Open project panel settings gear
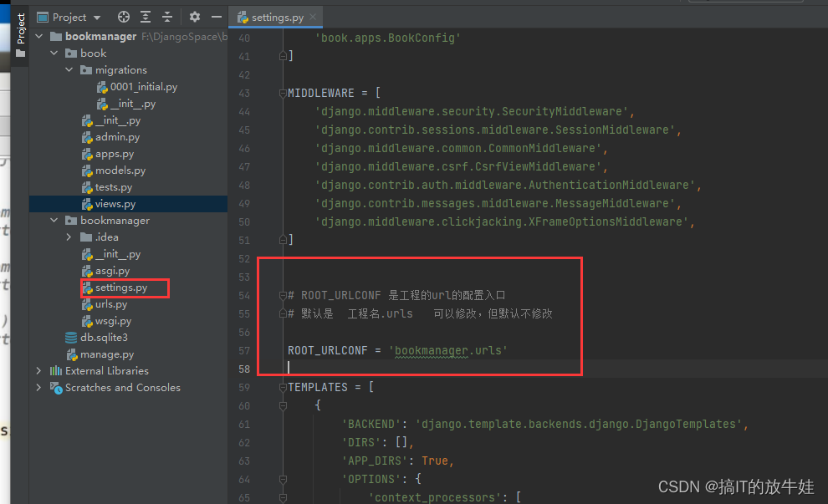The image size is (828, 504). point(195,17)
